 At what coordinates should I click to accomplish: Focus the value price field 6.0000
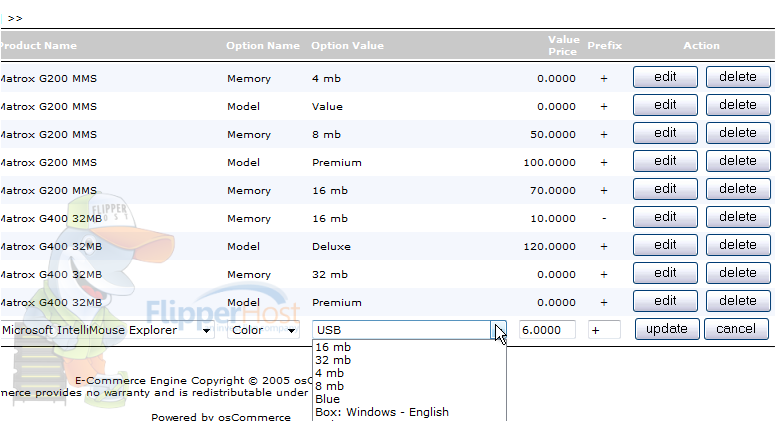[x=547, y=330]
